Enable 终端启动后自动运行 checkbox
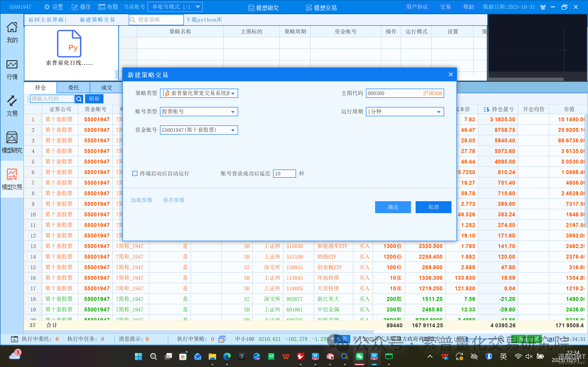 click(x=135, y=173)
